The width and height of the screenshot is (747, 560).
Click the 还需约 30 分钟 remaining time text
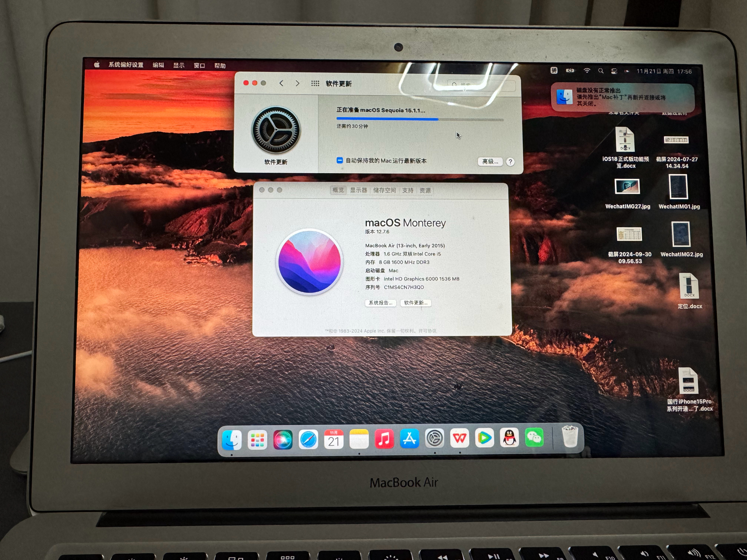coord(352,126)
